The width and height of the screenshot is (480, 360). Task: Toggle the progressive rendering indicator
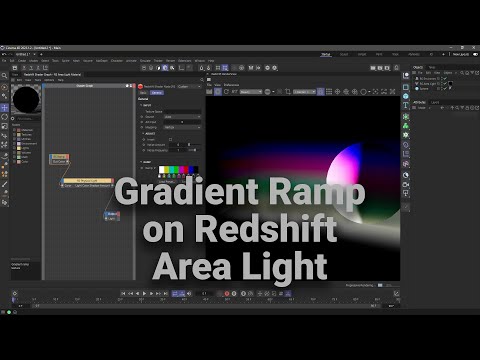coord(380,285)
